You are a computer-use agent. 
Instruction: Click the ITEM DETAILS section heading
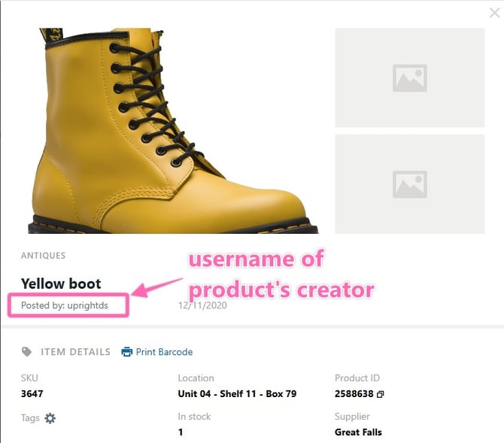tap(75, 352)
